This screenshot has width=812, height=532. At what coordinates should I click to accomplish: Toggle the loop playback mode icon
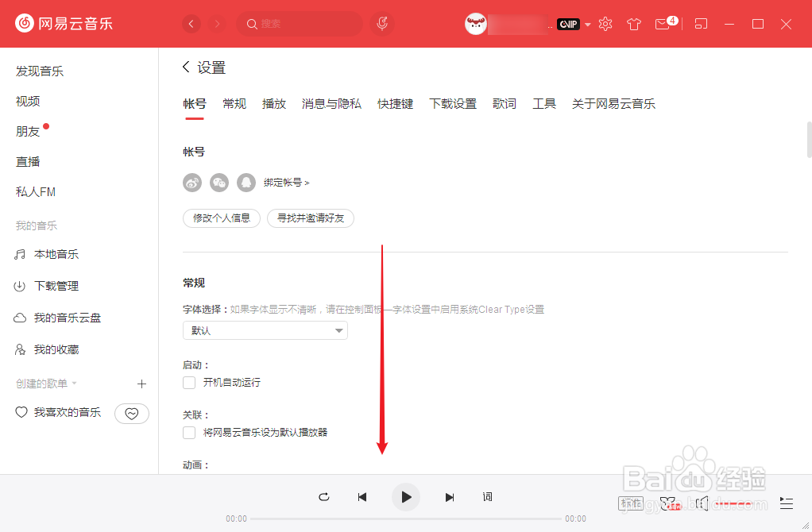[324, 497]
